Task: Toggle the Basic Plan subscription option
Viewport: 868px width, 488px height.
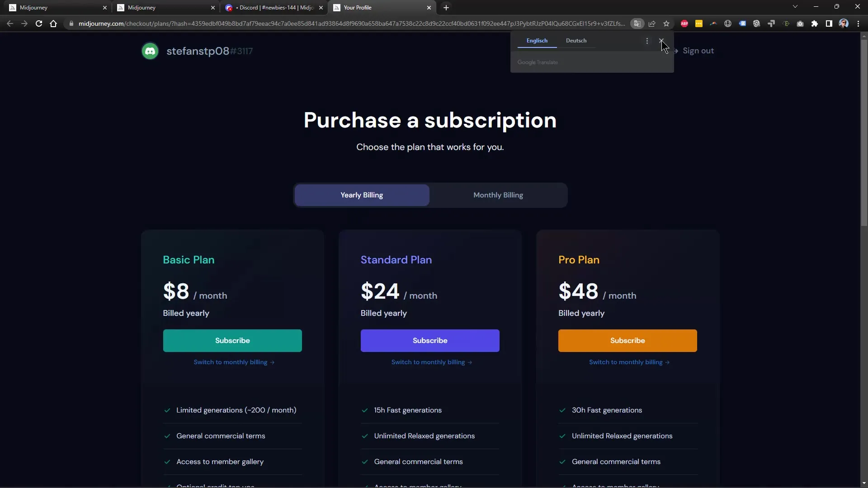Action: click(x=232, y=340)
